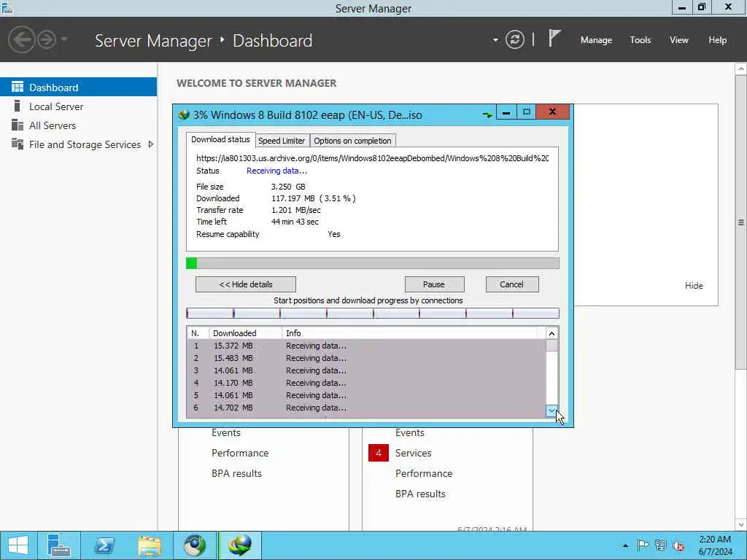Open Services in the right server tile
This screenshot has width=747, height=560.
(413, 453)
